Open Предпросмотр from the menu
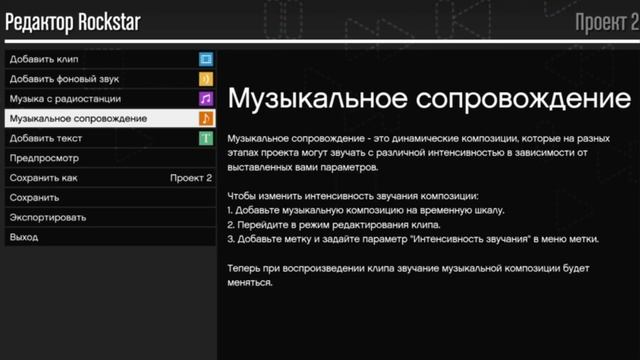The height and width of the screenshot is (360, 640). 110,158
